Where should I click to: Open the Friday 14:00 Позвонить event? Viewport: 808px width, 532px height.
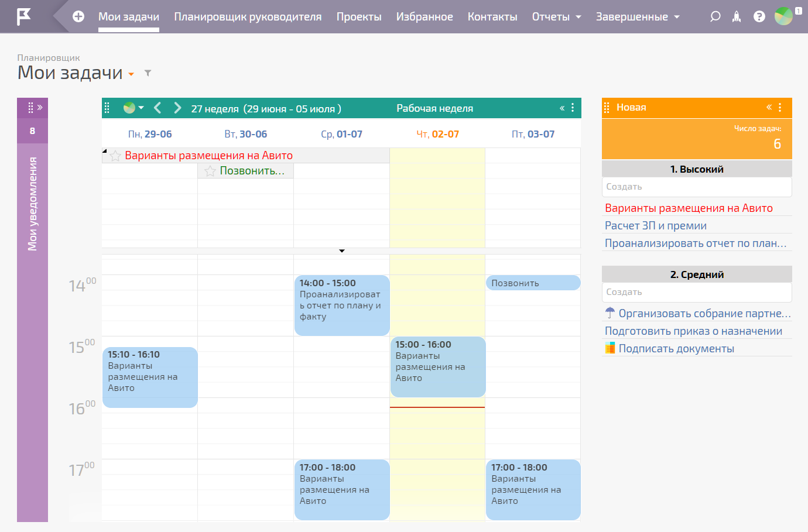click(x=533, y=283)
